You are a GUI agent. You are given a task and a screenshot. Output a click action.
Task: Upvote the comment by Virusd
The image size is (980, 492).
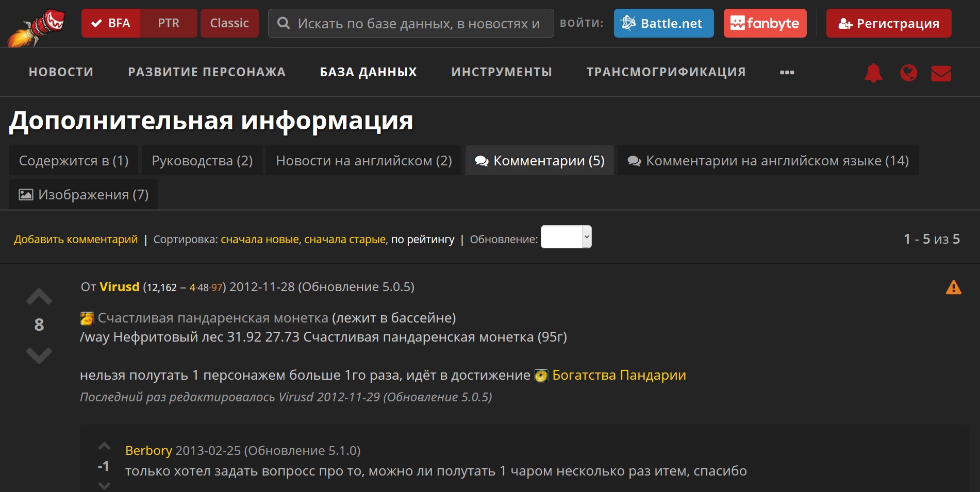point(39,297)
